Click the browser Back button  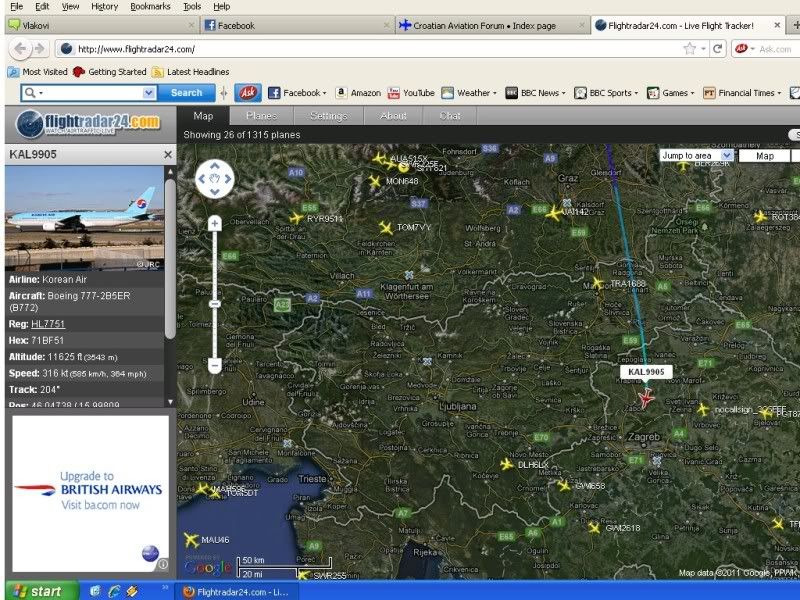tap(20, 49)
